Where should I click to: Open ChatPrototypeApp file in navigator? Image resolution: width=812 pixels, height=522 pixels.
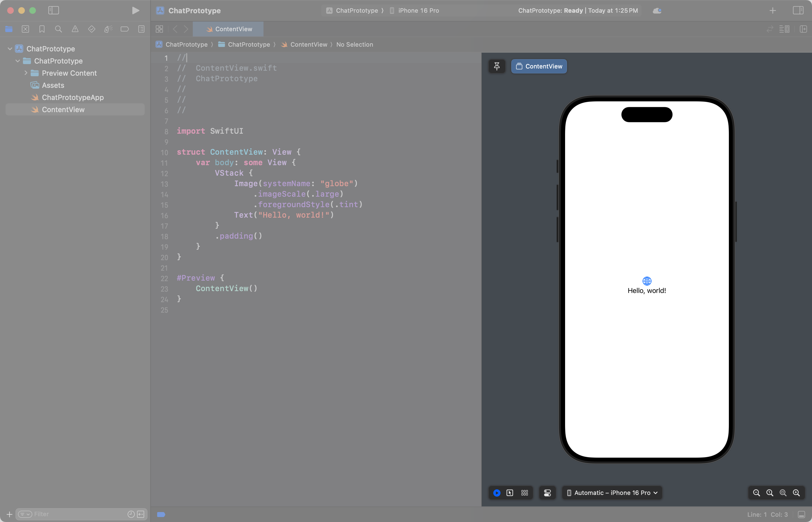73,97
